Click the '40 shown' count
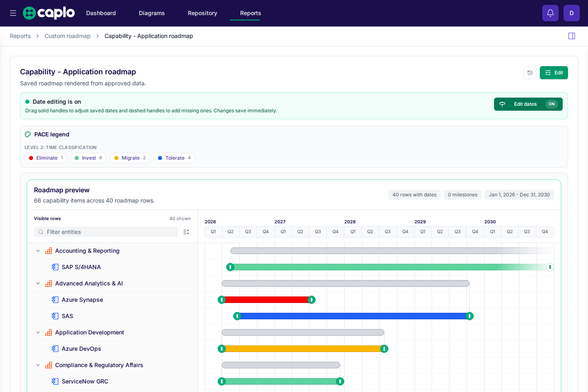The width and height of the screenshot is (588, 392). point(180,218)
